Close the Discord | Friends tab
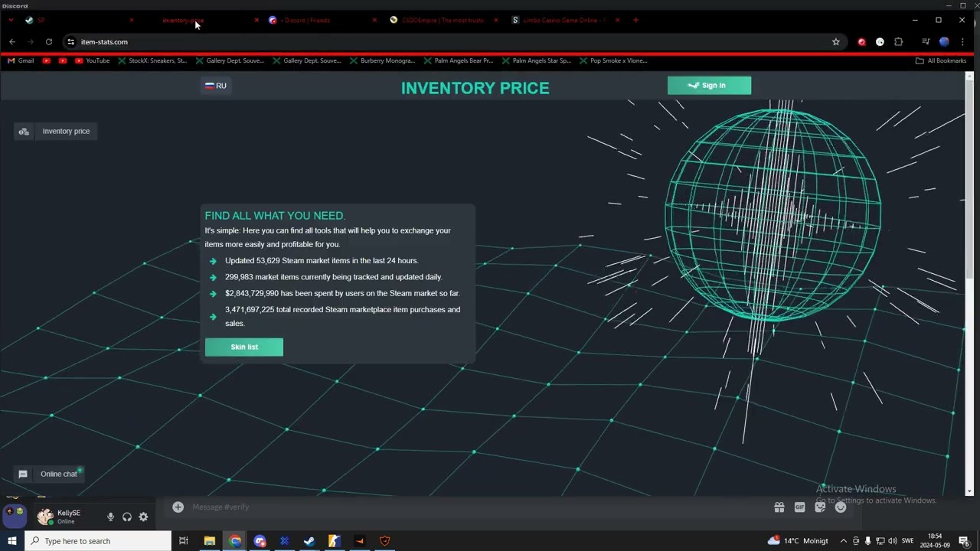 [374, 20]
